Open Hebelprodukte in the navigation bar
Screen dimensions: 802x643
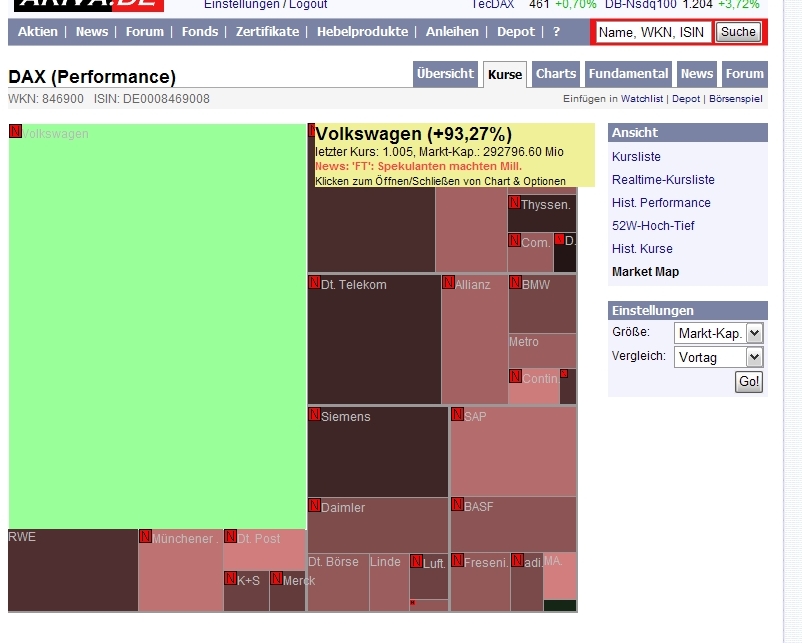tap(363, 32)
